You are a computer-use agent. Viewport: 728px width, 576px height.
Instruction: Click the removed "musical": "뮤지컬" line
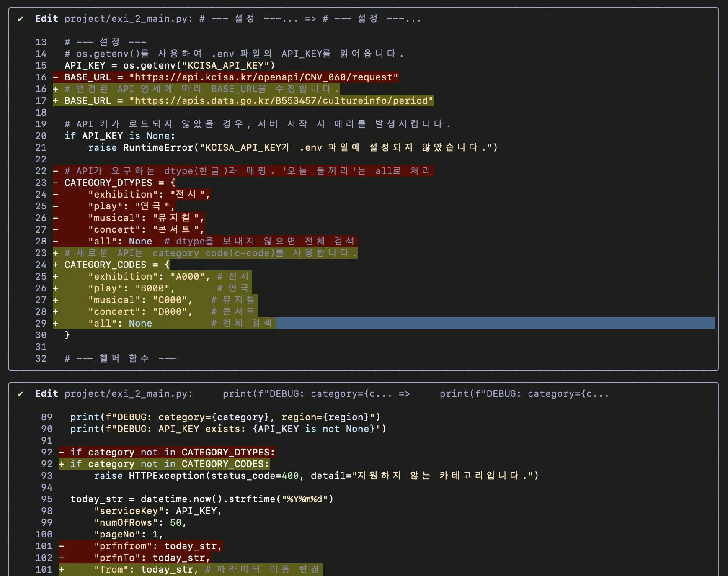129,218
